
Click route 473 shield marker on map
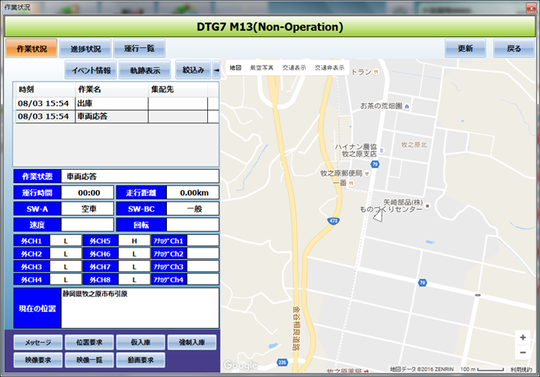333,221
